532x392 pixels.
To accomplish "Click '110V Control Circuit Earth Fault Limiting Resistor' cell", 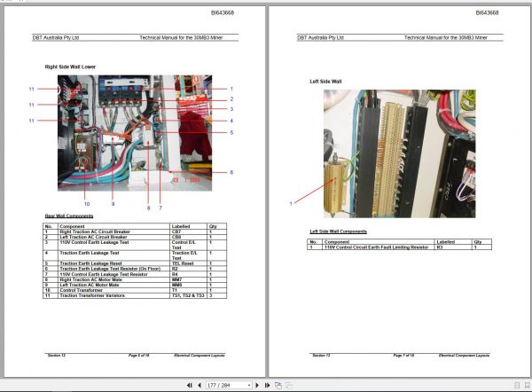I will click(x=378, y=247).
